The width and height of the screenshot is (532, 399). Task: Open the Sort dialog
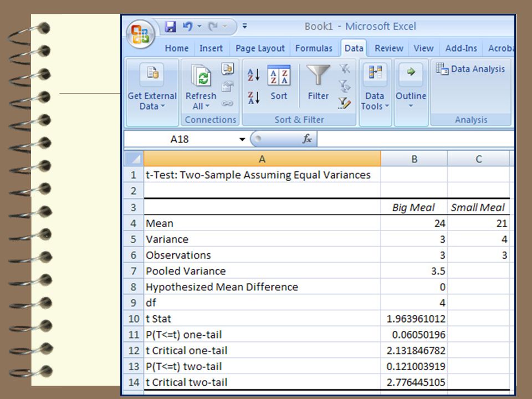pos(279,83)
